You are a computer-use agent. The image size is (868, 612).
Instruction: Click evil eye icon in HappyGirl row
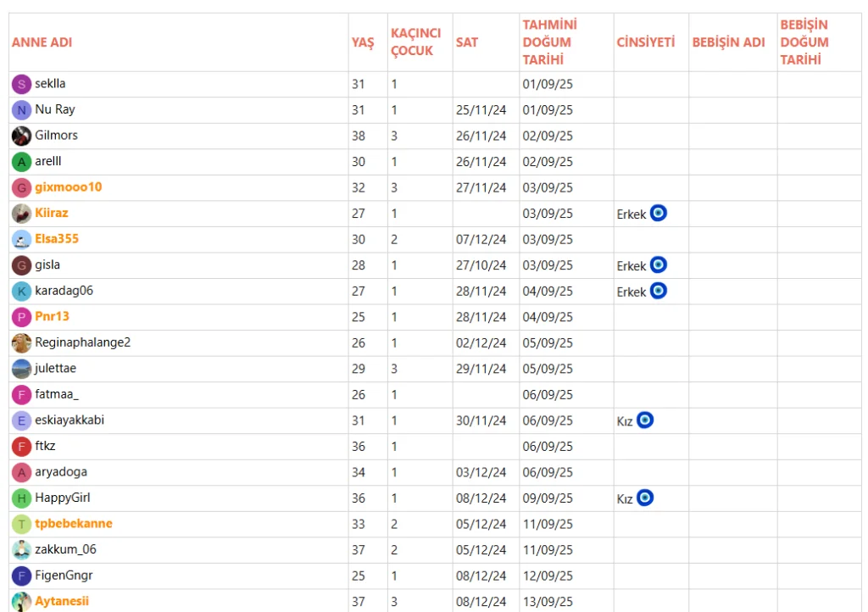[x=645, y=498]
